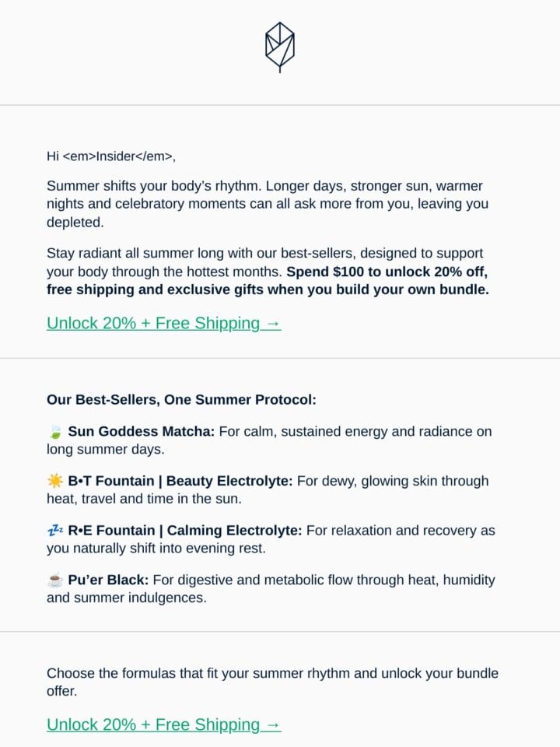This screenshot has width=560, height=747.
Task: Open bottom Unlock 20% + Free Shipping link
Action: [x=164, y=724]
